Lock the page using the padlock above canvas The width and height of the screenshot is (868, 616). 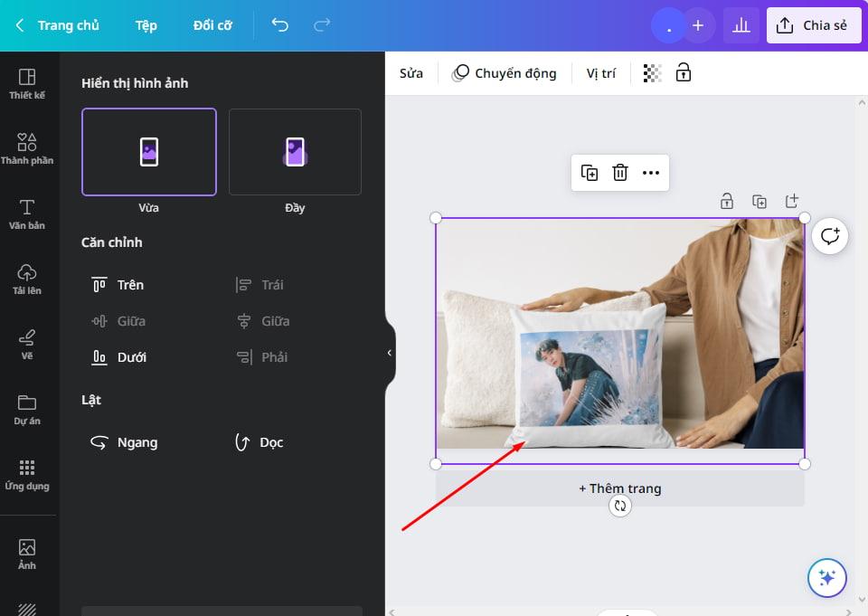pos(727,201)
